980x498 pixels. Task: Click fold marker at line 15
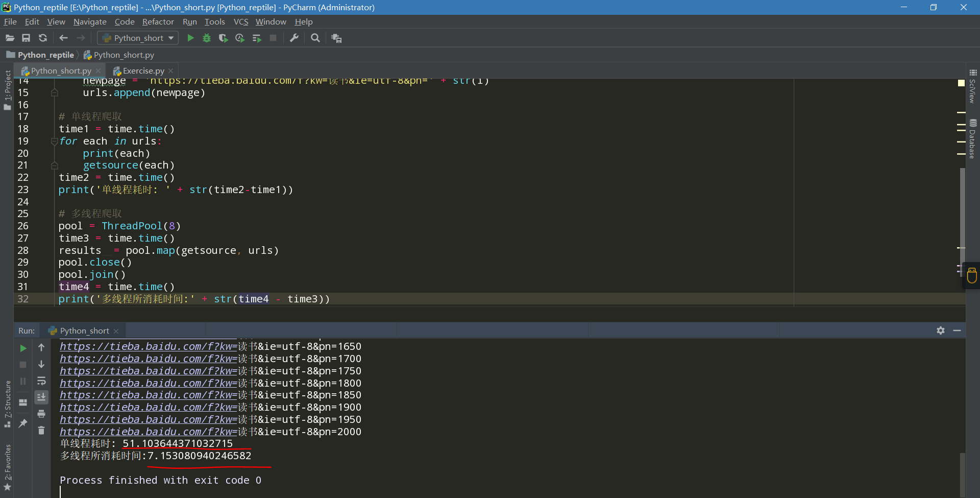tap(54, 93)
